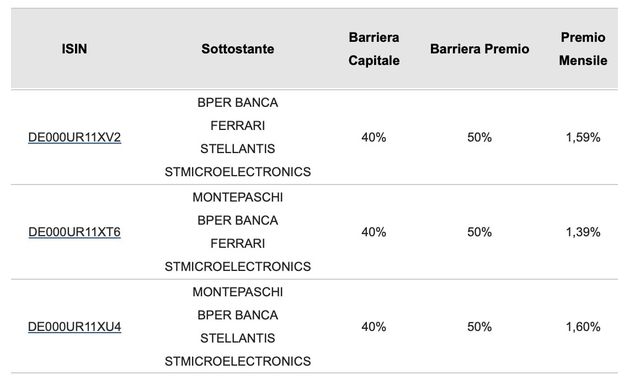Image resolution: width=640 pixels, height=380 pixels.
Task: Open the DE000UR11XV2 ISIN link
Action: tap(74, 137)
